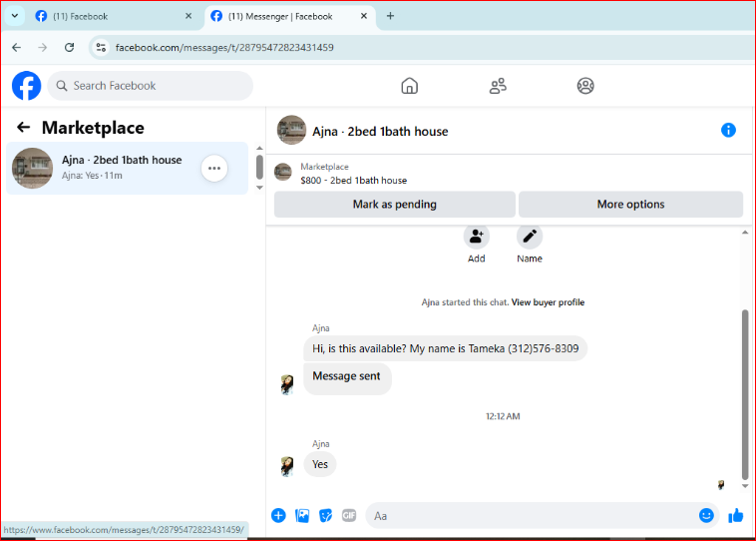Click listing thumbnail in chat header
The height and width of the screenshot is (541, 756).
point(291,130)
